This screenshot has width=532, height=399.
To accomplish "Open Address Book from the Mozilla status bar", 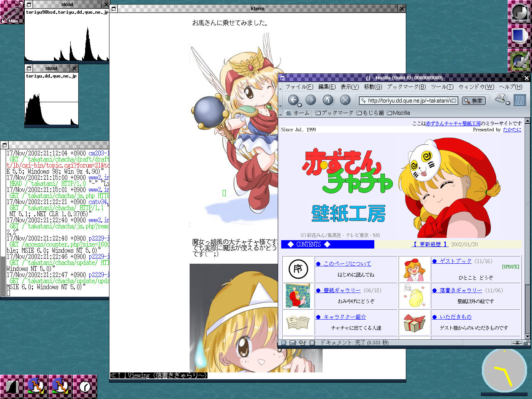I will (x=312, y=343).
